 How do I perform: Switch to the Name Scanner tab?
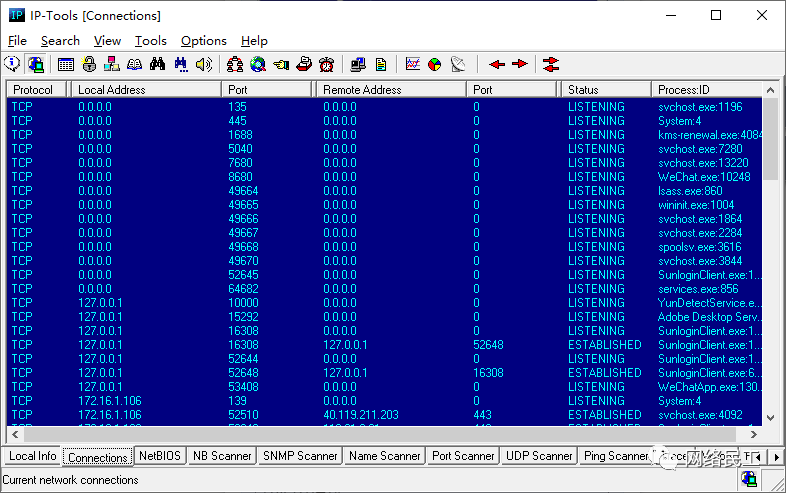[385, 456]
